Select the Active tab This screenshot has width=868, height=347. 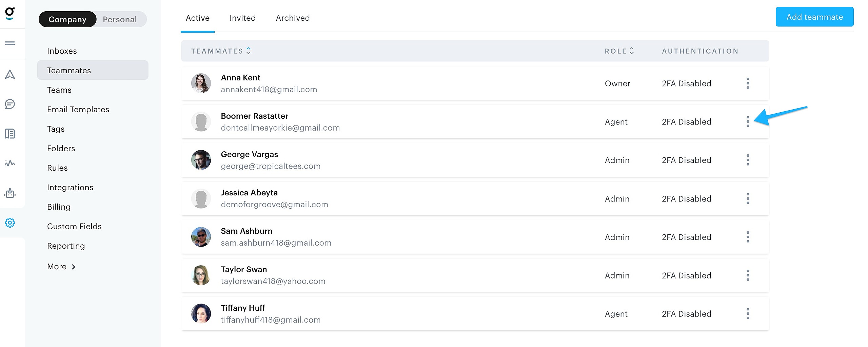[x=198, y=18]
